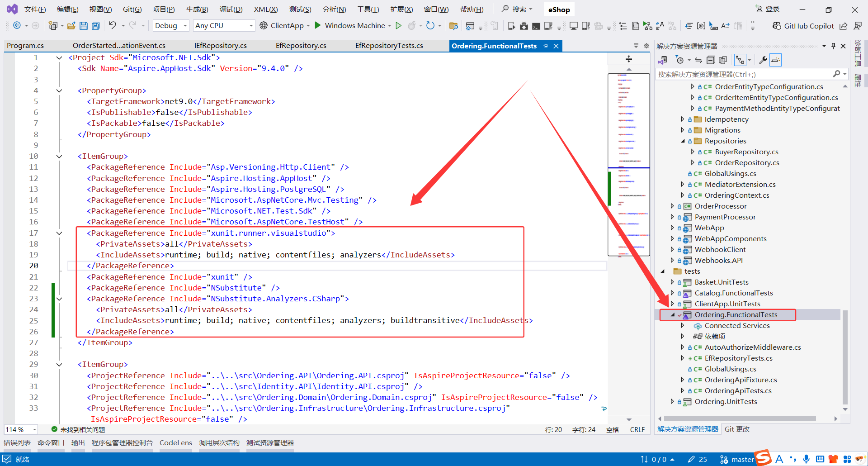Viewport: 868px width, 466px height.
Task: Click Collapse All in Solution Explorer toolbar
Action: [711, 60]
